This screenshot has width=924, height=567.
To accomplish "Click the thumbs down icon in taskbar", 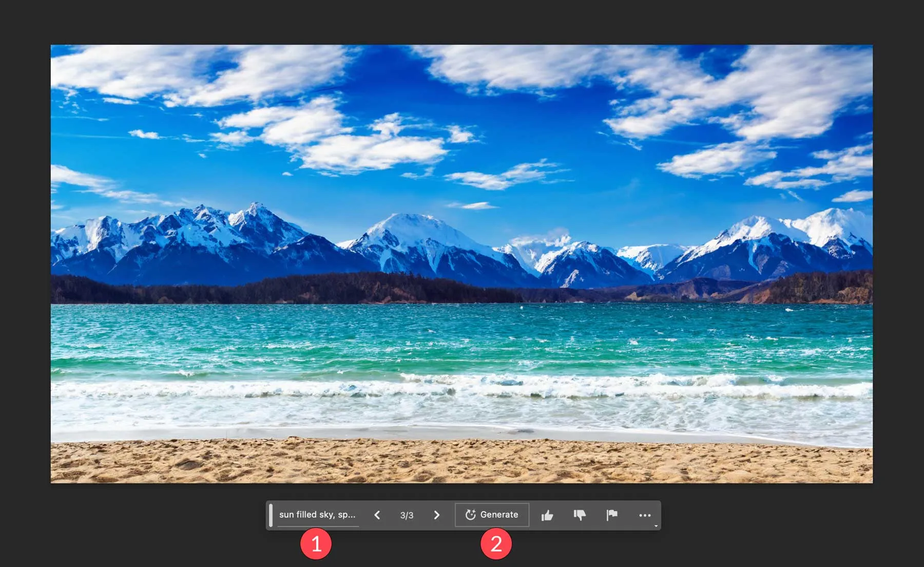I will tap(580, 515).
